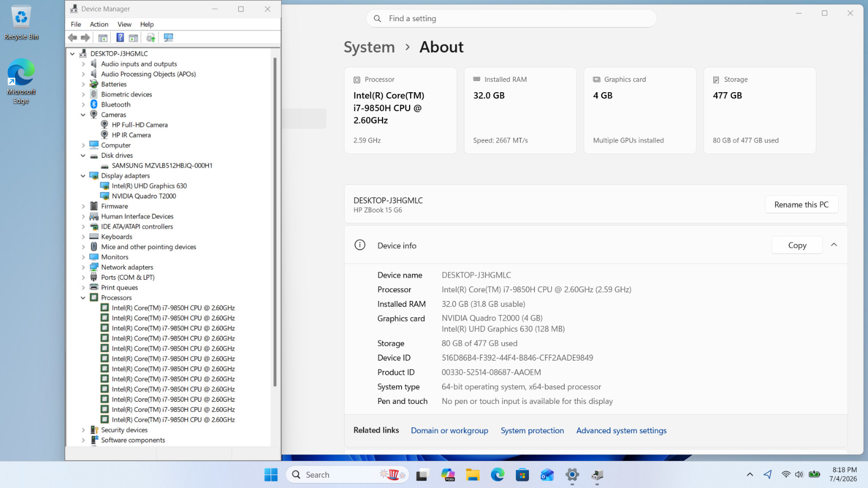The width and height of the screenshot is (868, 488).
Task: Collapse the Processors node
Action: click(83, 298)
